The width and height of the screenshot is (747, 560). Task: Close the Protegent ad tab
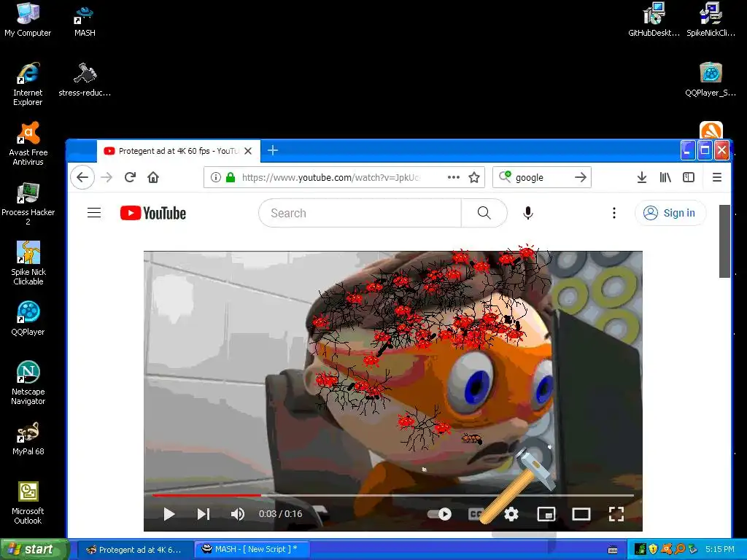pyautogui.click(x=248, y=151)
